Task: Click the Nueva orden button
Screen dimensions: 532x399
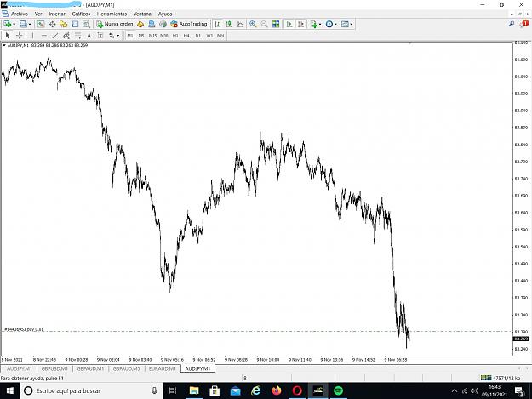Action: click(x=115, y=24)
